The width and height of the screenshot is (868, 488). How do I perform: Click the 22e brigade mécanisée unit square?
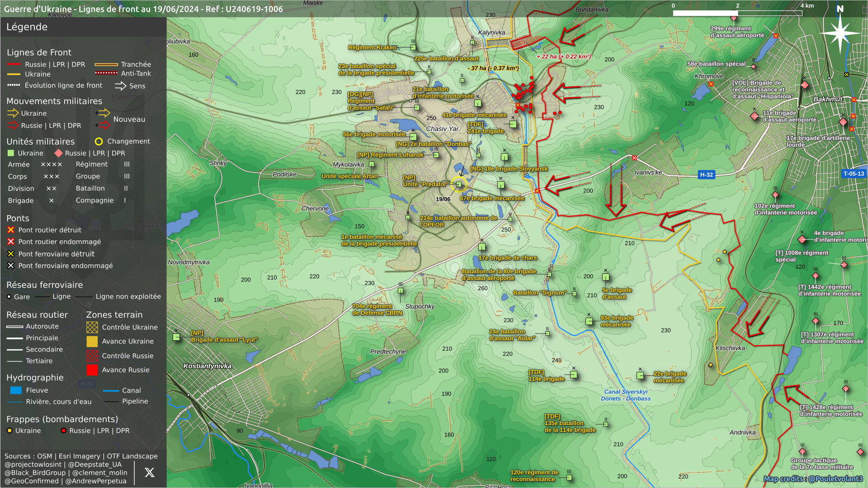click(640, 375)
